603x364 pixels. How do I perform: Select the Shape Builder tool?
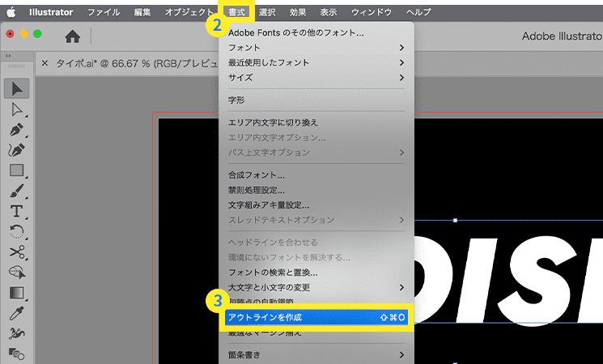[17, 273]
